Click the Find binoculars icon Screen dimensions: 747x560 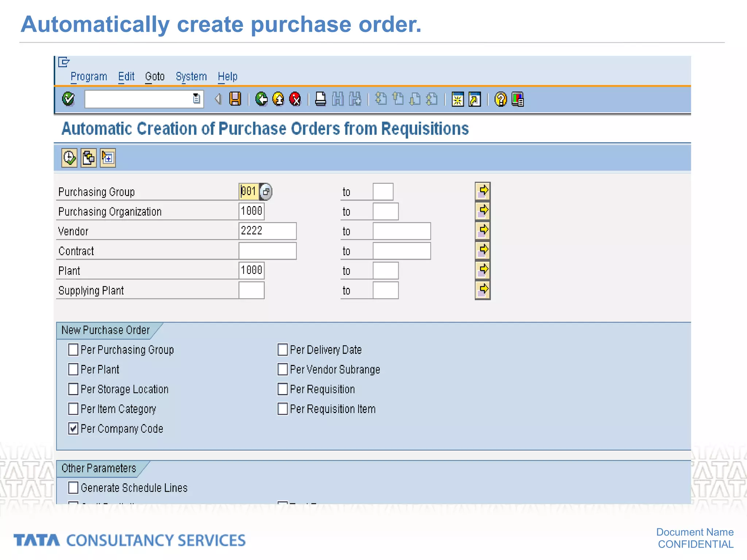pos(338,99)
